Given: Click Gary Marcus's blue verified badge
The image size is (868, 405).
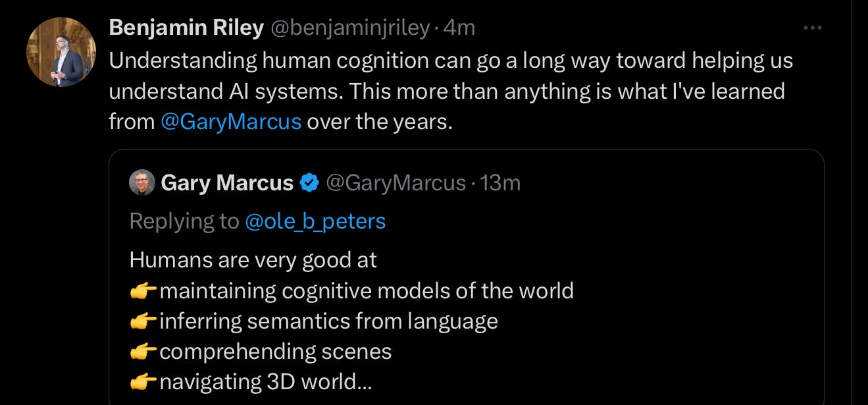Looking at the screenshot, I should [309, 183].
